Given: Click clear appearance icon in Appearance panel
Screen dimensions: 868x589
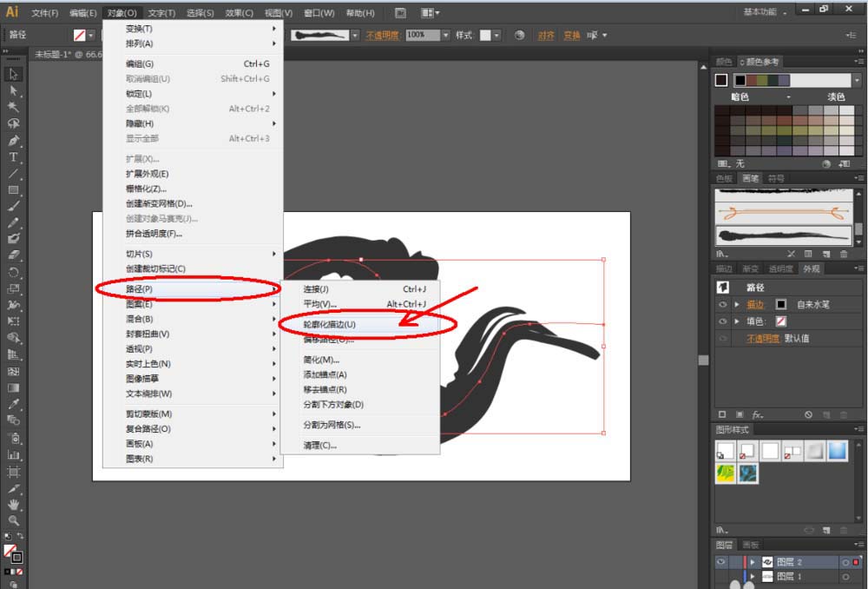Looking at the screenshot, I should [808, 414].
